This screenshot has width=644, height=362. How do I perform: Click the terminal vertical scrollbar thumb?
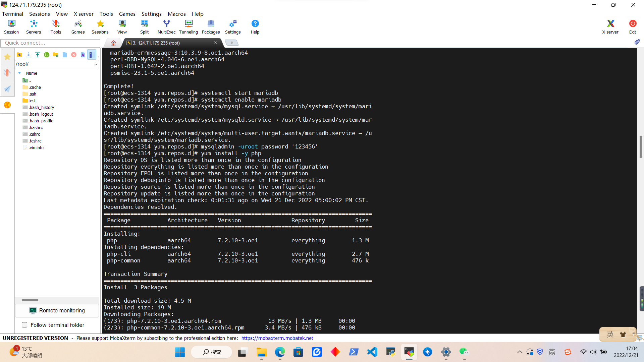640,146
